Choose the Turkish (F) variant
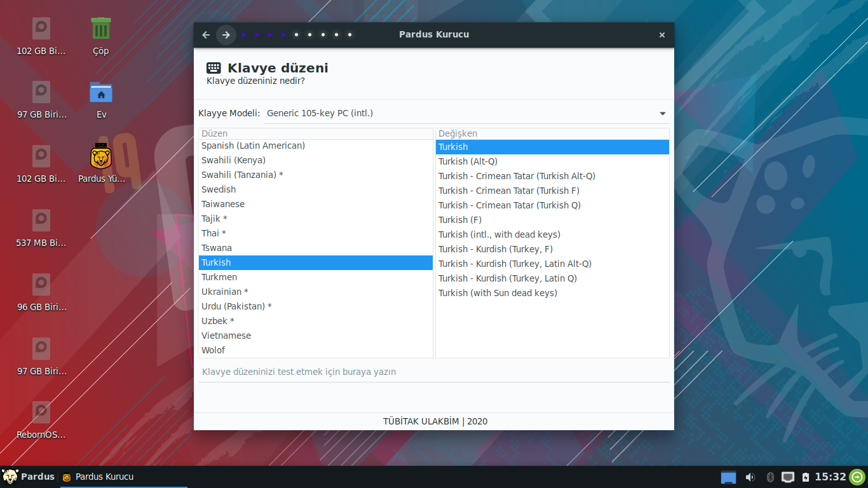Viewport: 868px width, 488px height. (x=552, y=220)
